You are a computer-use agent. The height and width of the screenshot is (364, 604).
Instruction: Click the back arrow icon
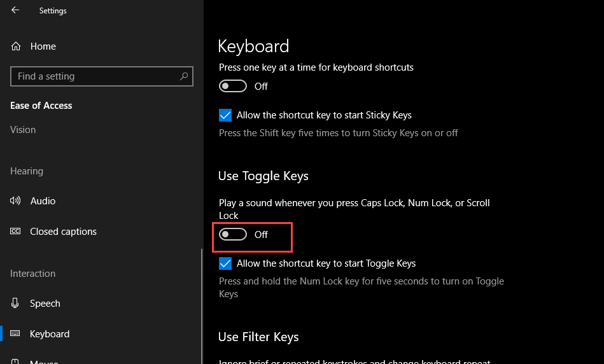click(15, 10)
